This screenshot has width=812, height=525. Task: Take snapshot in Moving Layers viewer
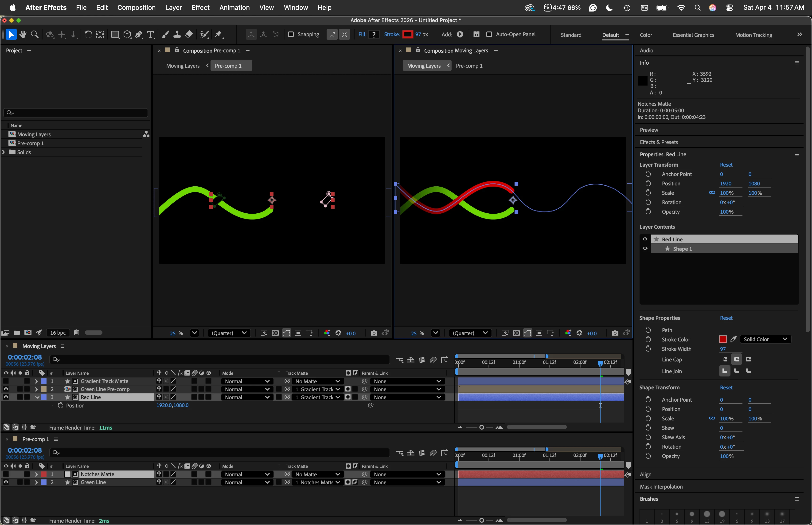pyautogui.click(x=615, y=333)
